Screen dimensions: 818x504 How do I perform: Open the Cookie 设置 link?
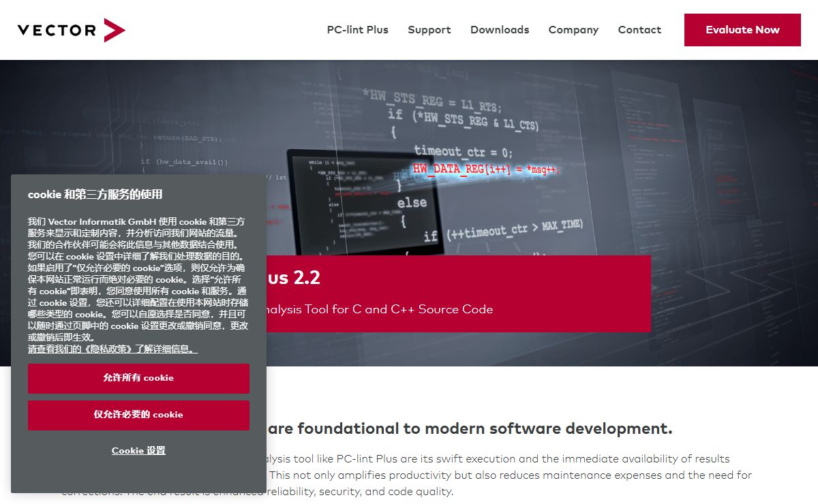coord(138,451)
